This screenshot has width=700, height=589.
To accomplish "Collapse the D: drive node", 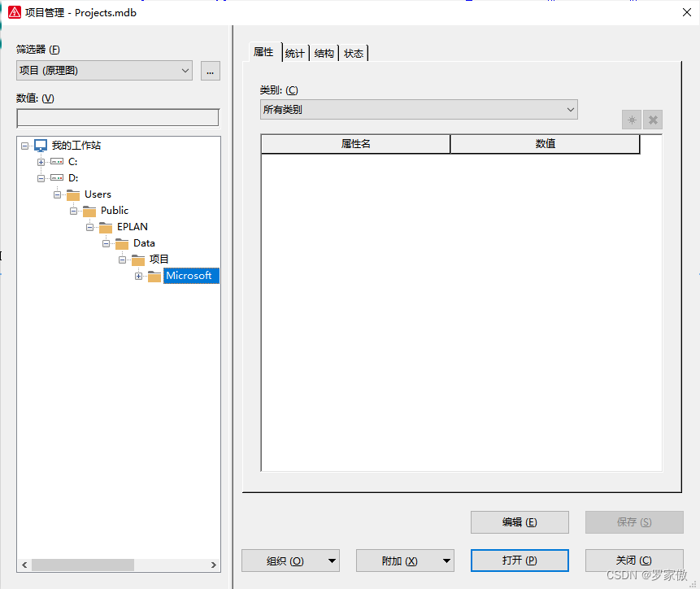I will [x=41, y=178].
